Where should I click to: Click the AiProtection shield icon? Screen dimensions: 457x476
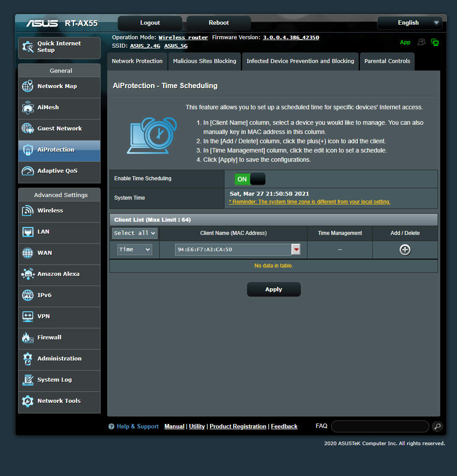pyautogui.click(x=28, y=150)
